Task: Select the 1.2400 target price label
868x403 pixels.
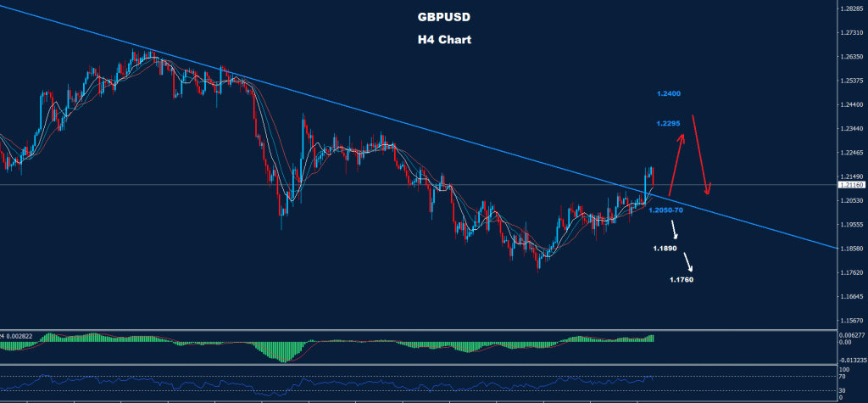Action: click(669, 94)
